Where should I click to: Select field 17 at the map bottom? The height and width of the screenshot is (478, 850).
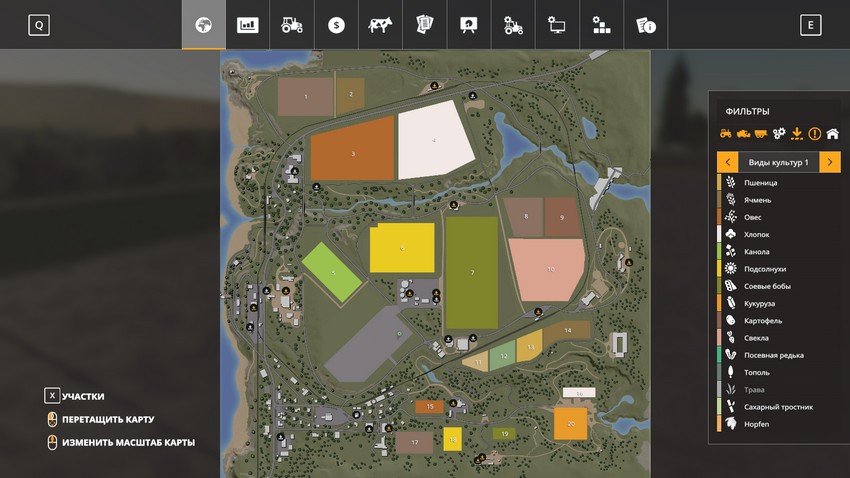pos(414,442)
